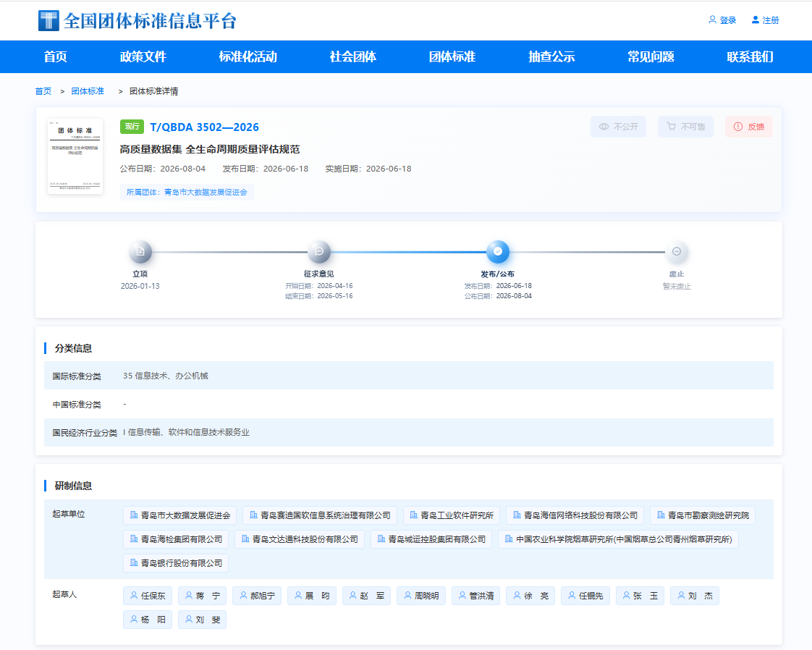Open the 抽查公示 menu item
Screen dimensions: 812x650
coord(551,56)
